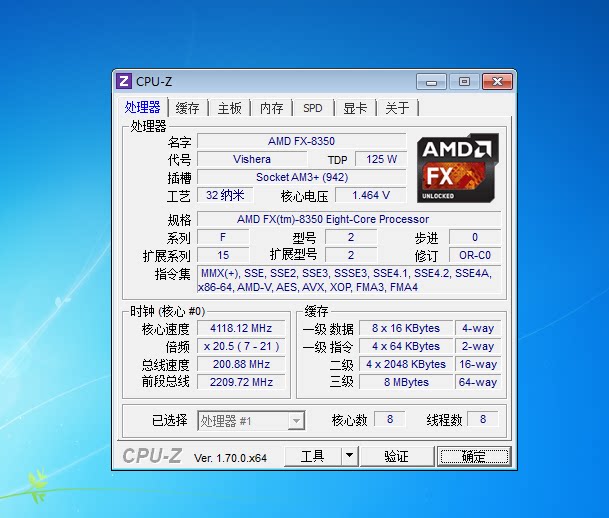Image resolution: width=609 pixels, height=518 pixels.
Task: Click the 扩展系列 value 15
Action: pyautogui.click(x=223, y=255)
